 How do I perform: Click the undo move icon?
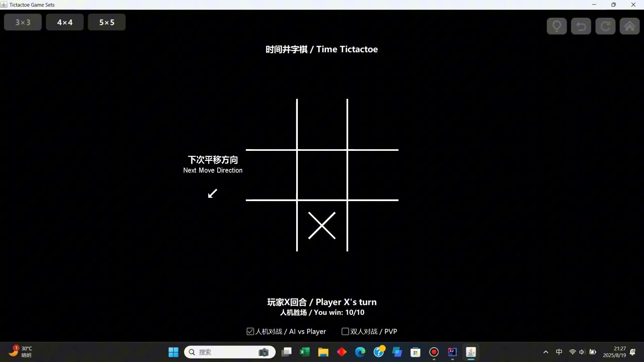pyautogui.click(x=581, y=26)
